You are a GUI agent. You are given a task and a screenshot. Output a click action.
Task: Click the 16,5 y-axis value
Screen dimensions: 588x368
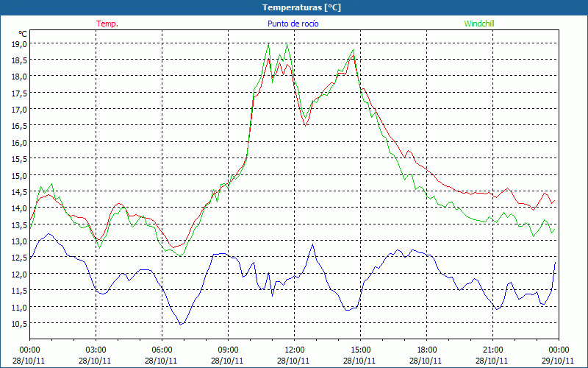click(20, 126)
